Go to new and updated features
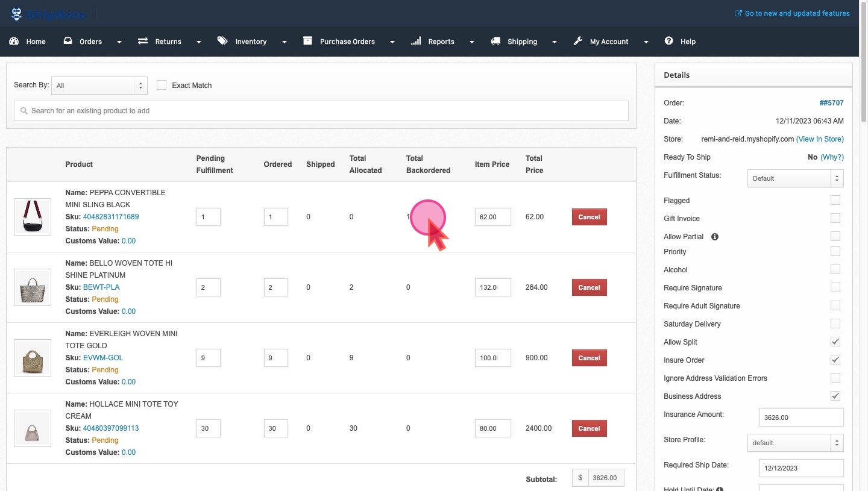Viewport: 868px width, 491px height. [797, 13]
